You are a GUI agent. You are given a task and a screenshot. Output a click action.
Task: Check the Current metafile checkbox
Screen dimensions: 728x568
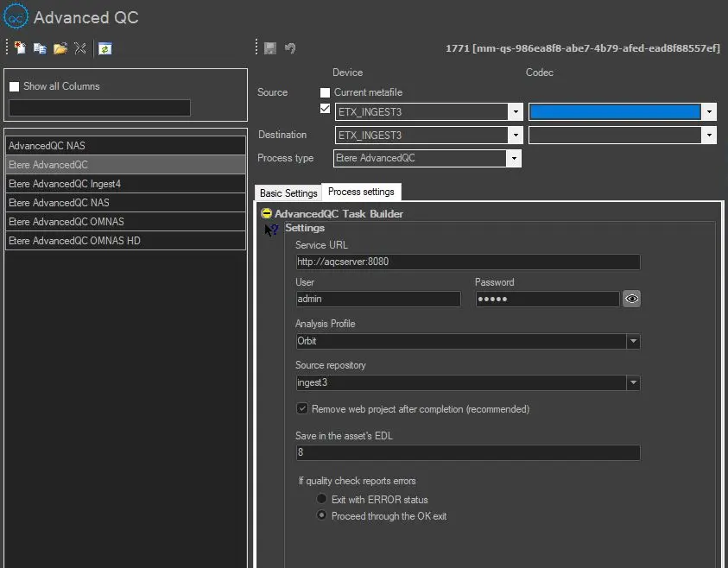(326, 92)
